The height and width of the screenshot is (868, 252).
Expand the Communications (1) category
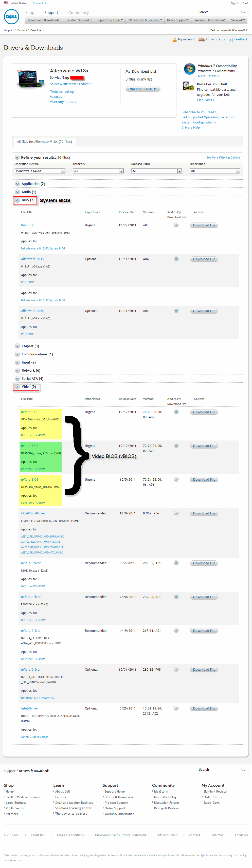click(x=17, y=354)
